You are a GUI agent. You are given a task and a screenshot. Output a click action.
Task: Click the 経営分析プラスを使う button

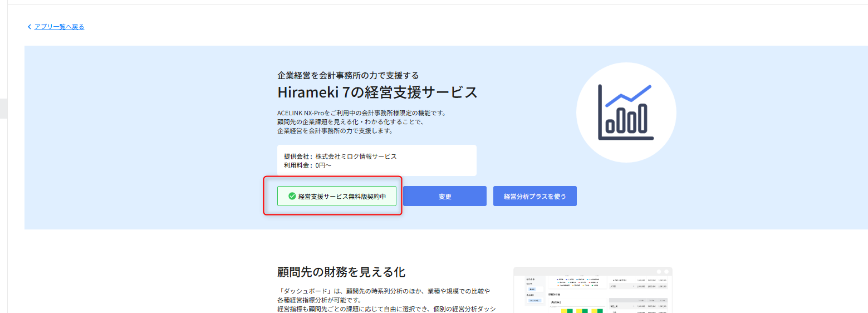534,196
